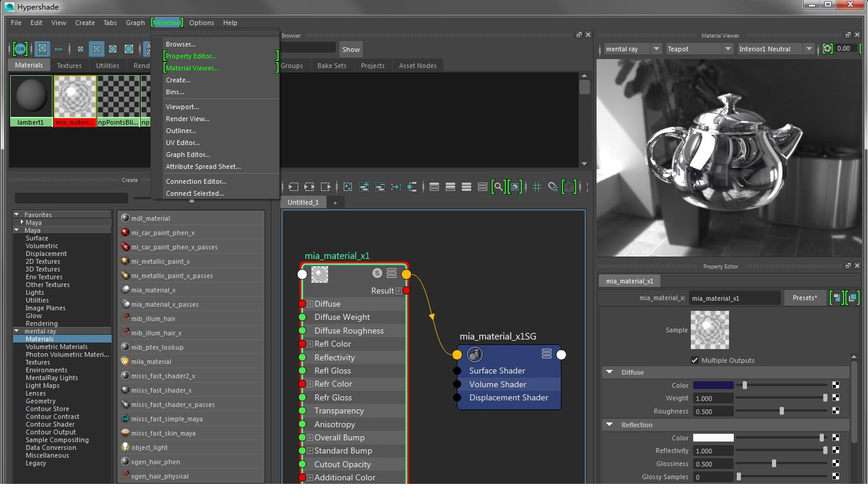Click the input connections graph icon
The image size is (868, 503).
293,187
